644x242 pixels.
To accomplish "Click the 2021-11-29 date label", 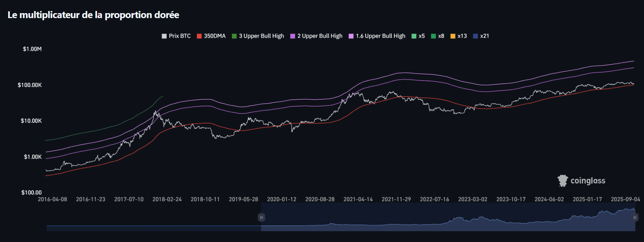I will pos(396,199).
